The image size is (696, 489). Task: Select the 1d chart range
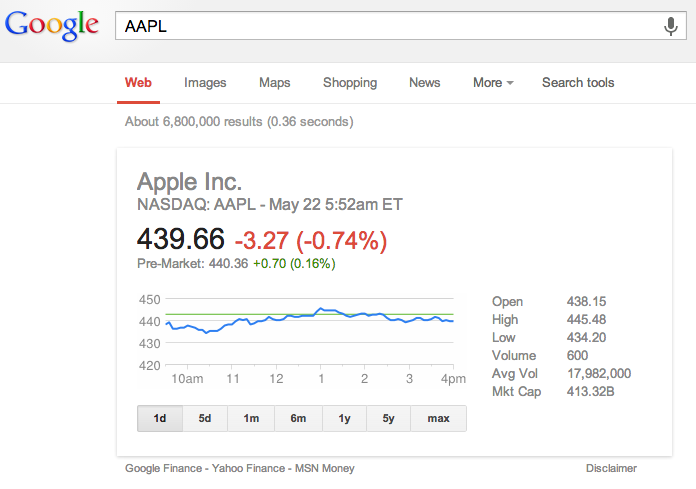(159, 418)
